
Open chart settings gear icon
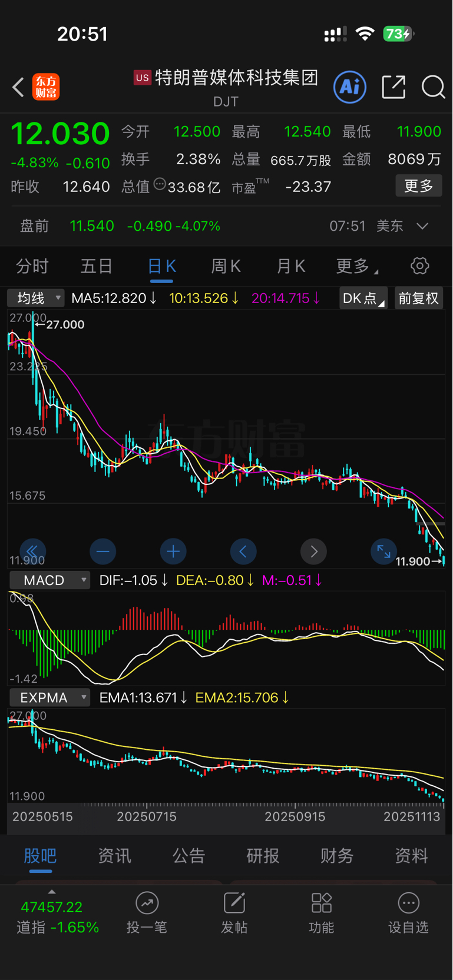[419, 266]
